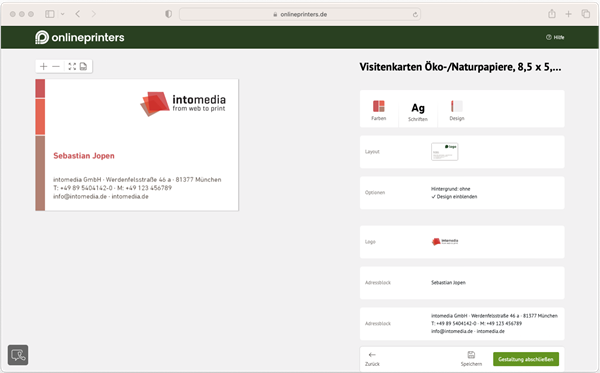Edit the intomedia GmbH address block

coord(462,324)
